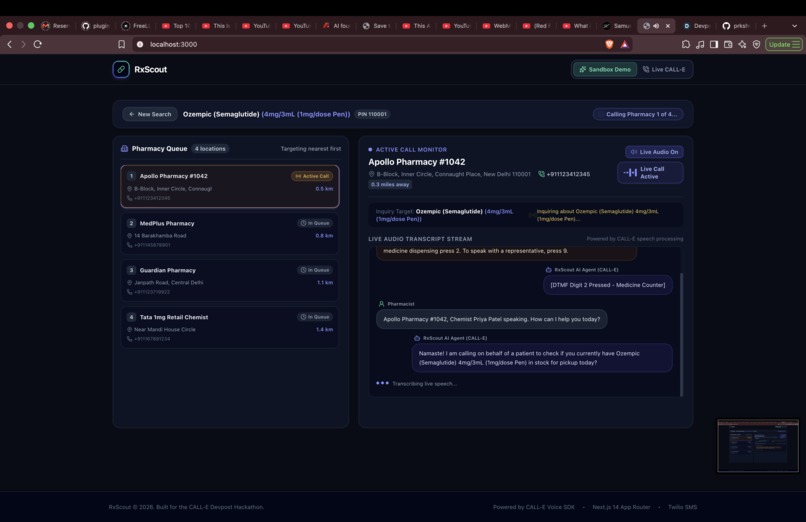Open the extensions puzzle icon
This screenshot has height=522, width=806.
click(x=686, y=44)
